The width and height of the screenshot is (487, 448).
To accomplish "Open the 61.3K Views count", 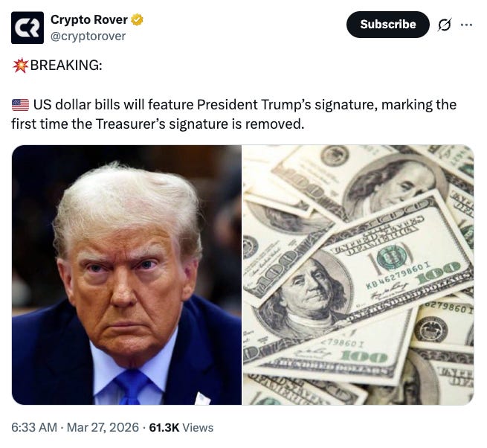I will pos(181,427).
